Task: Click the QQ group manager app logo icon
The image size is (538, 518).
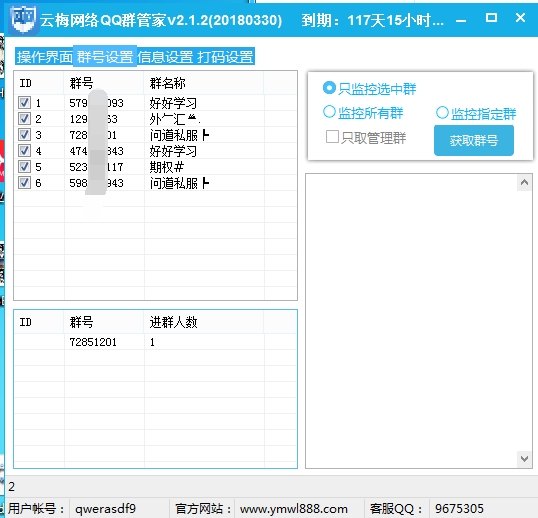Action: [x=23, y=19]
